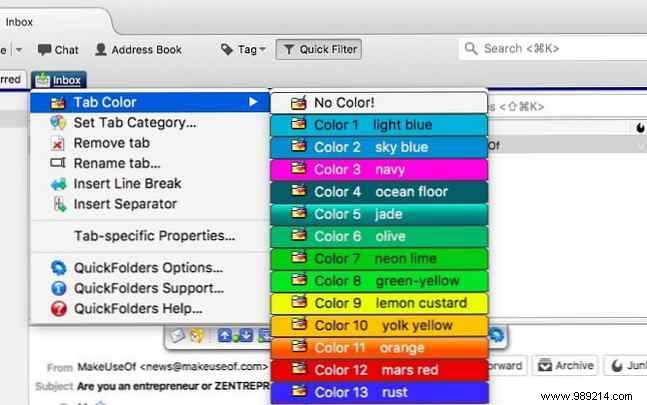Pick Color 9 lemon custard
The height and width of the screenshot is (405, 647).
[x=379, y=303]
